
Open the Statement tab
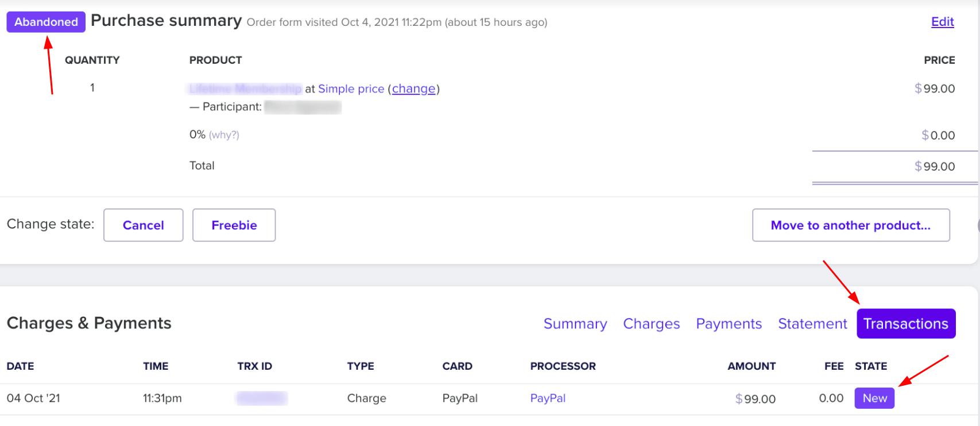(812, 324)
